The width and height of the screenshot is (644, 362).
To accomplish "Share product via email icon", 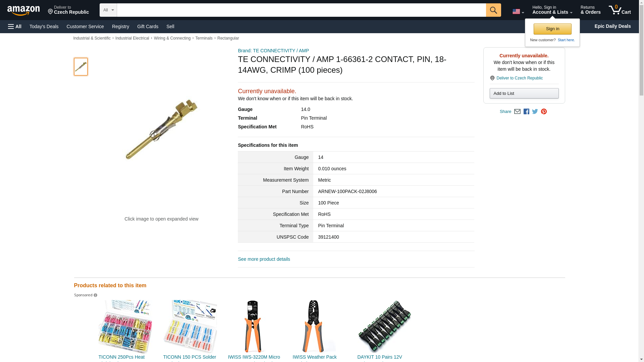I will [x=517, y=112].
